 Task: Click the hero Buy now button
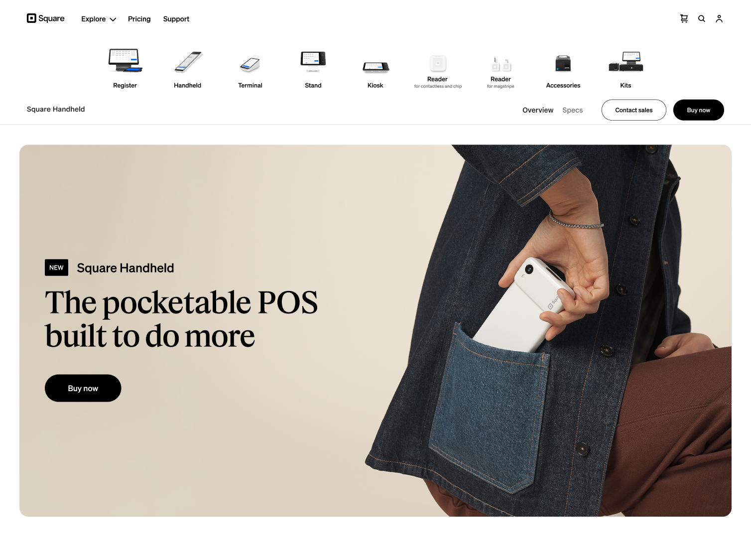83,388
